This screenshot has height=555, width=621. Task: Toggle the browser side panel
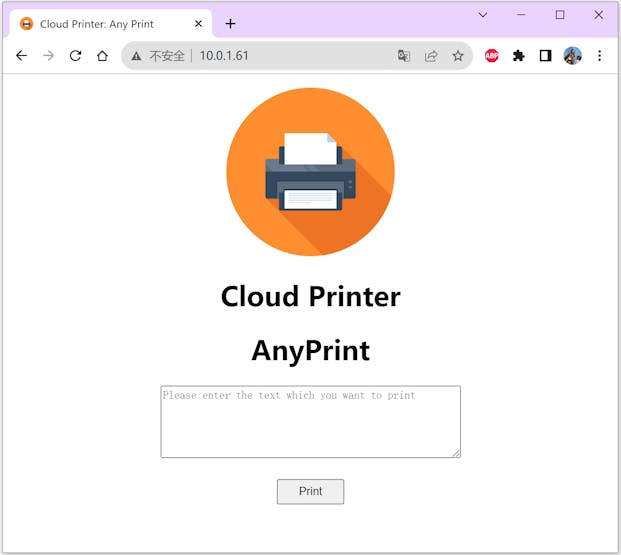coord(545,56)
